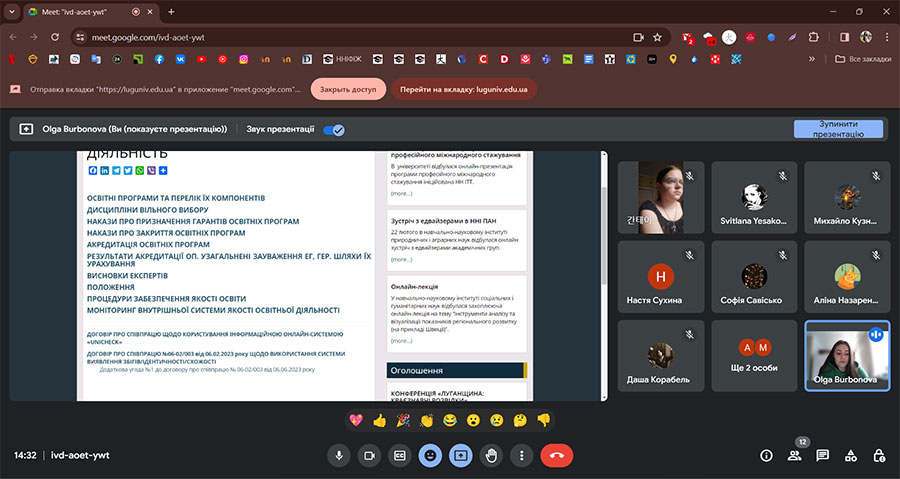Open more options three-dot menu
The height and width of the screenshot is (479, 900).
pos(521,455)
